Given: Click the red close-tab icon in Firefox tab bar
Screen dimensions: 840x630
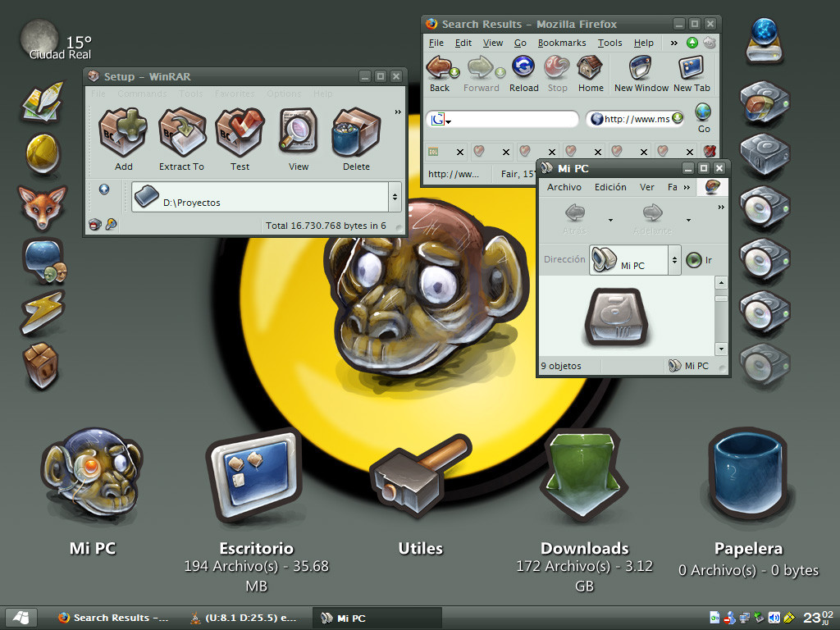Looking at the screenshot, I should click(710, 152).
